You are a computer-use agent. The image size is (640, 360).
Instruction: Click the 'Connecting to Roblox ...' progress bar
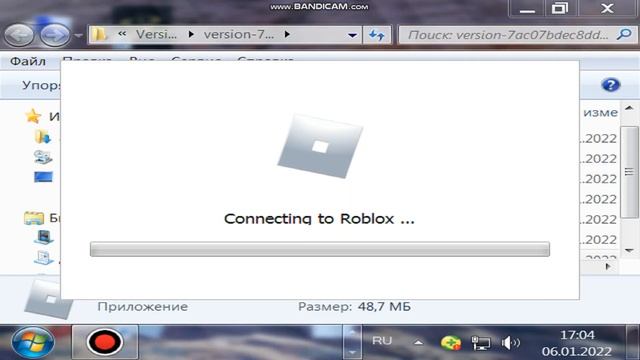[320, 249]
